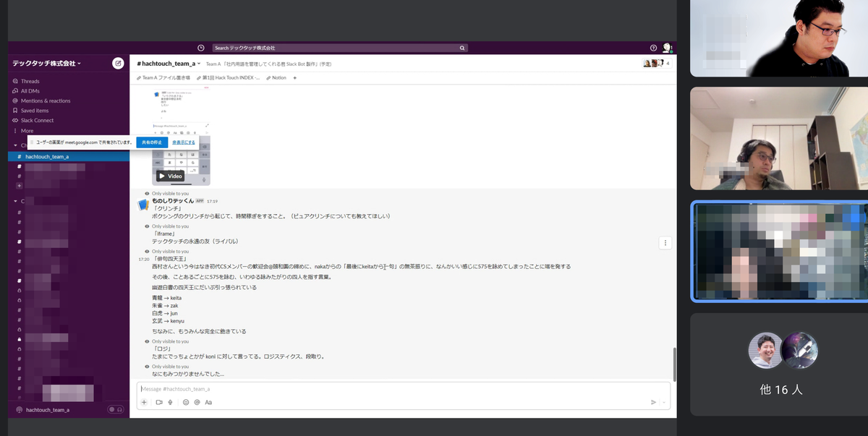Image resolution: width=868 pixels, height=436 pixels.
Task: Open the send options chevron beside send arrow
Action: pyautogui.click(x=663, y=403)
